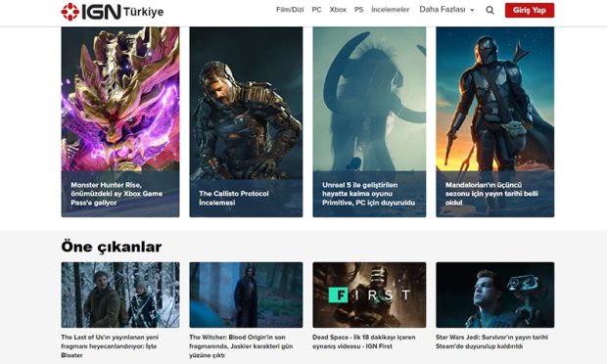This screenshot has height=364, width=607.
Task: Open the Unreal 5 Primitive article card
Action: (369, 122)
